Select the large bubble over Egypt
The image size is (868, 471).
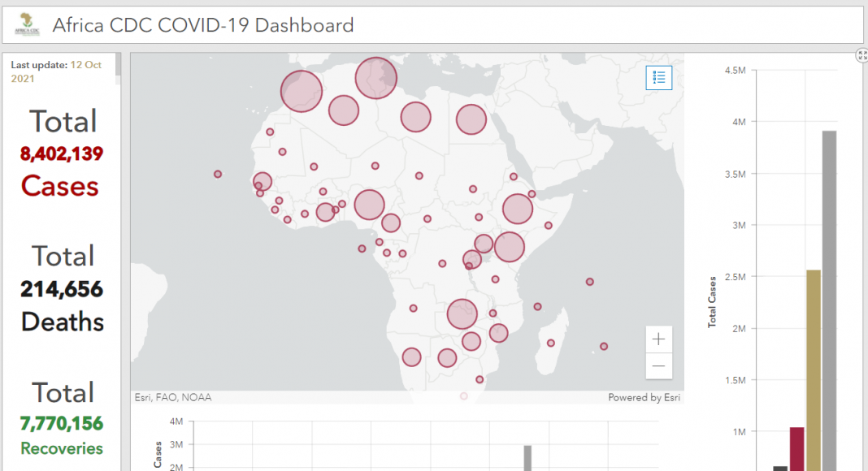pyautogui.click(x=471, y=119)
